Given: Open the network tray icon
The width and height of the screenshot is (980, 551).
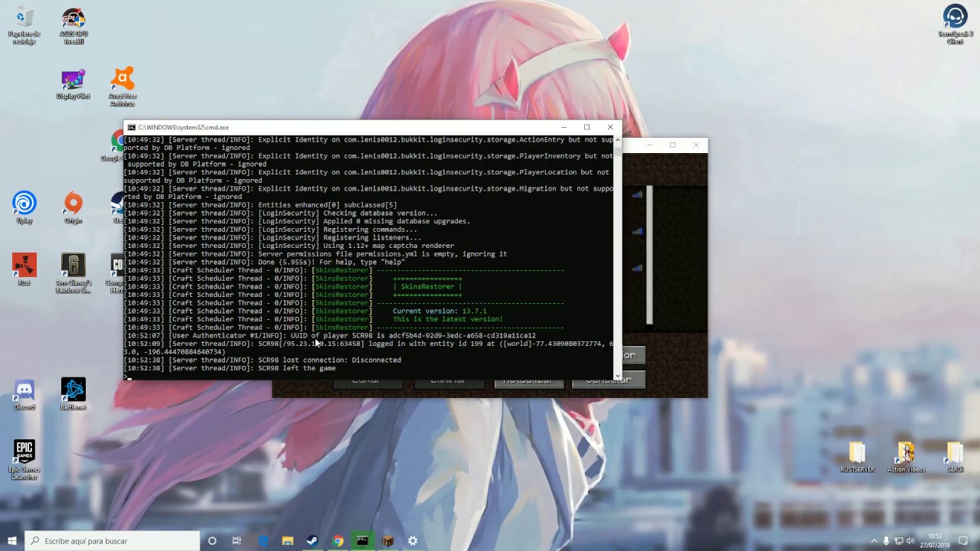Looking at the screenshot, I should pyautogui.click(x=899, y=541).
